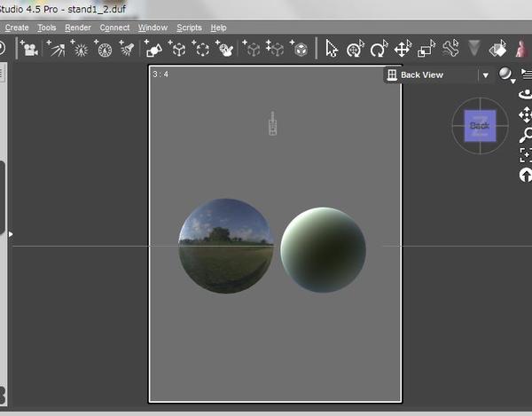Click the zoom magnifier viewport control
The width and height of the screenshot is (532, 416).
pyautogui.click(x=526, y=135)
